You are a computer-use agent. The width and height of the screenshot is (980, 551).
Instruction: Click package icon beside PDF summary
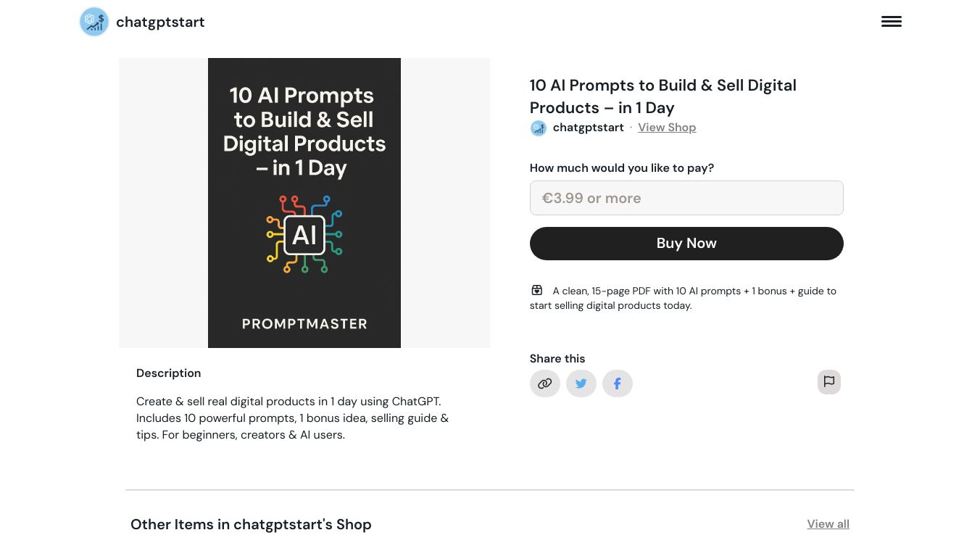[x=537, y=291]
